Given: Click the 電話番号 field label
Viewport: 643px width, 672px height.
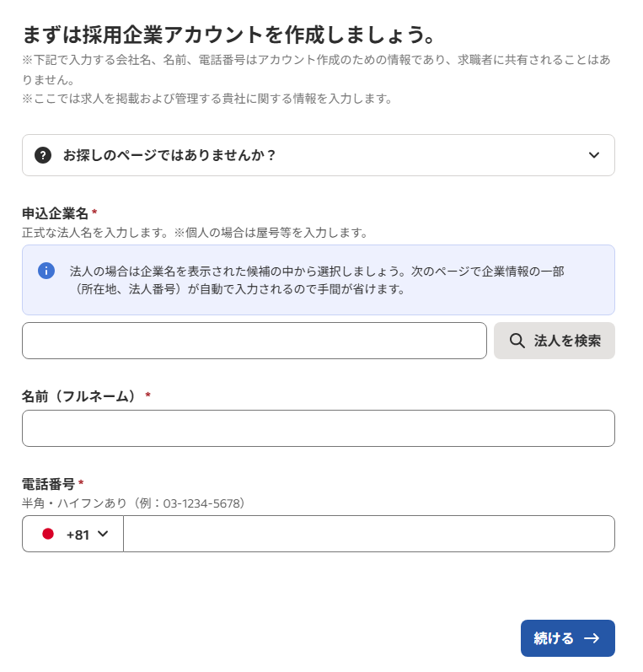Looking at the screenshot, I should [48, 484].
